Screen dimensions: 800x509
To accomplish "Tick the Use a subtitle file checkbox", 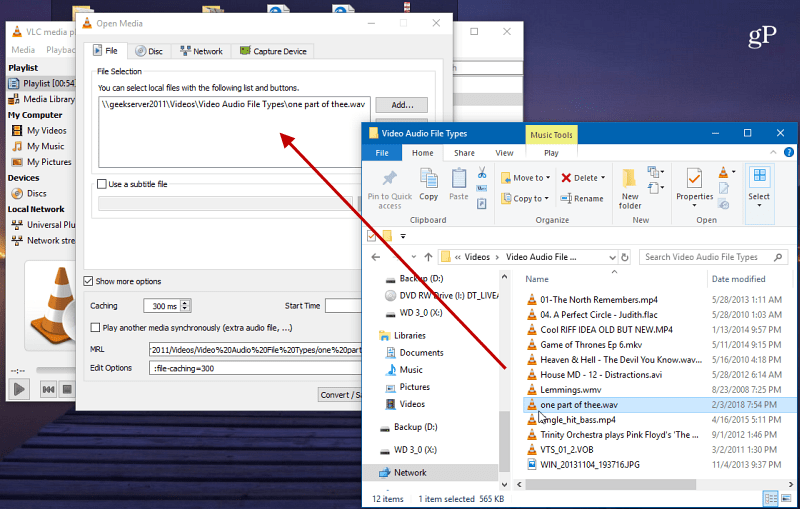I will [x=102, y=184].
